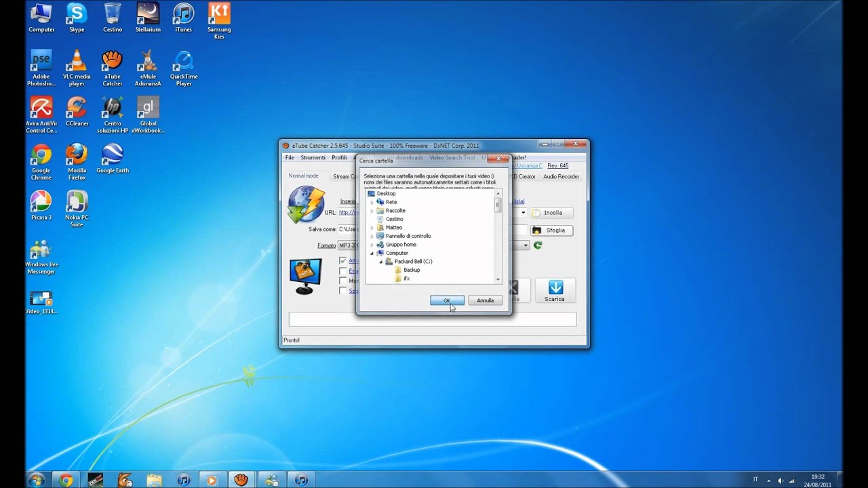868x488 pixels.
Task: Select the Cestino recycle bin on desktop
Action: 113,18
